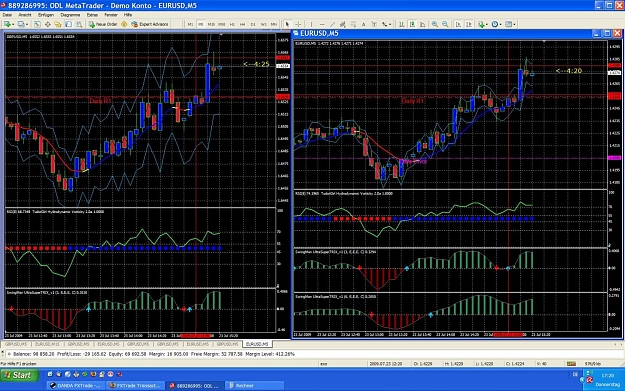Open the Datei menu

tap(7, 15)
